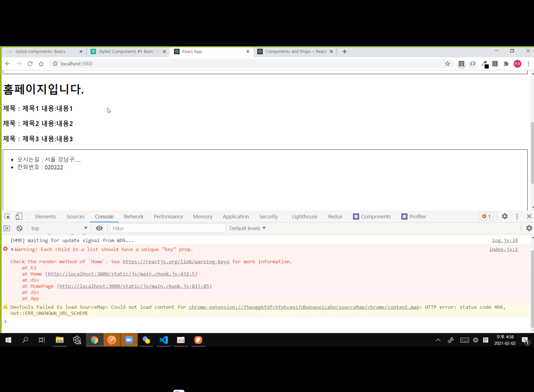Show the console sidebar
The width and height of the screenshot is (534, 392).
click(x=7, y=228)
